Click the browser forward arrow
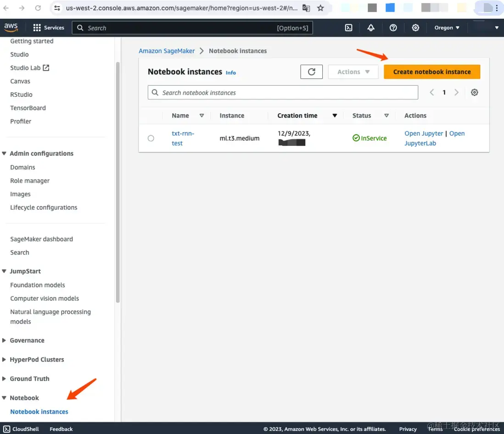The width and height of the screenshot is (504, 434). click(22, 8)
